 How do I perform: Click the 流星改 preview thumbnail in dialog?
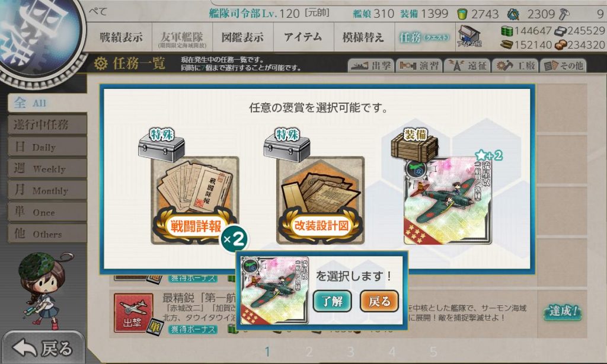coord(274,290)
